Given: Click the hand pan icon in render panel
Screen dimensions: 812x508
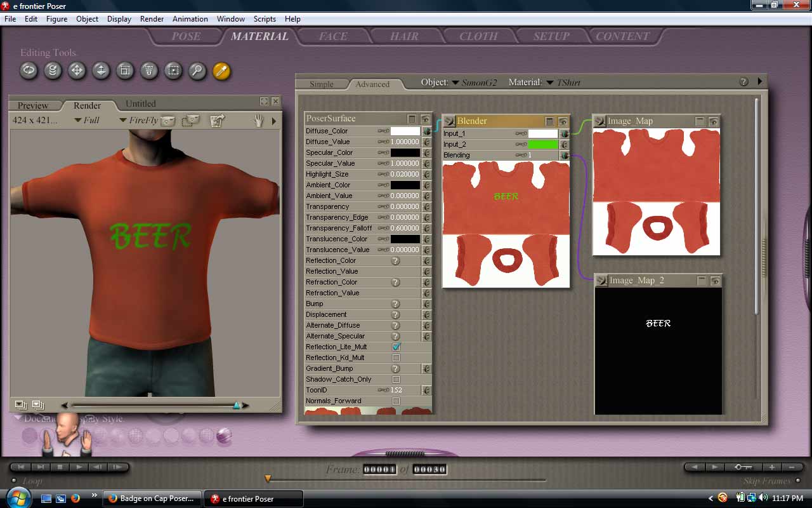Looking at the screenshot, I should point(258,121).
